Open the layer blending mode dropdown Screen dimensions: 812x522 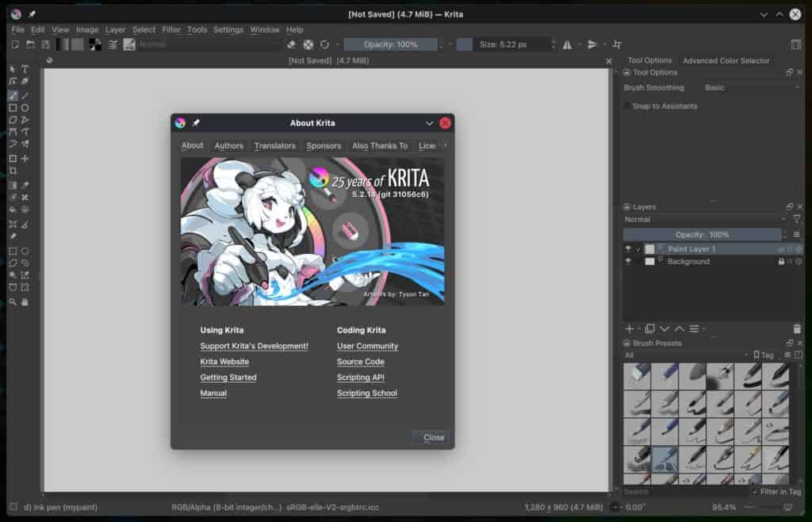tap(698, 219)
